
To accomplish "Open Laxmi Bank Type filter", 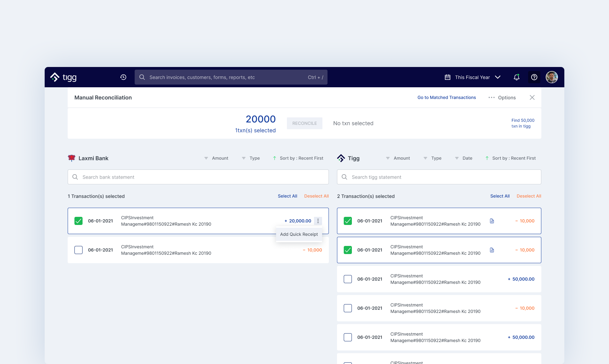I will [251, 158].
